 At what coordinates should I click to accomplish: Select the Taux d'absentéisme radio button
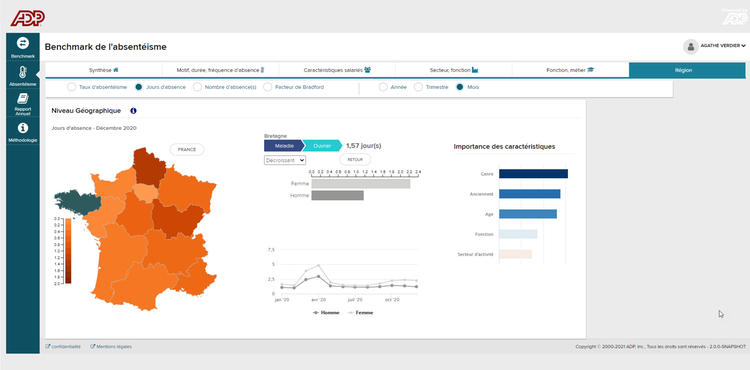point(71,87)
